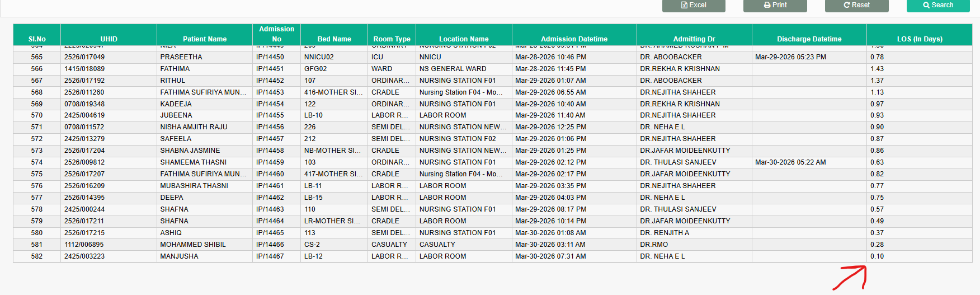
Task: Click the Admission No column header
Action: click(x=276, y=34)
